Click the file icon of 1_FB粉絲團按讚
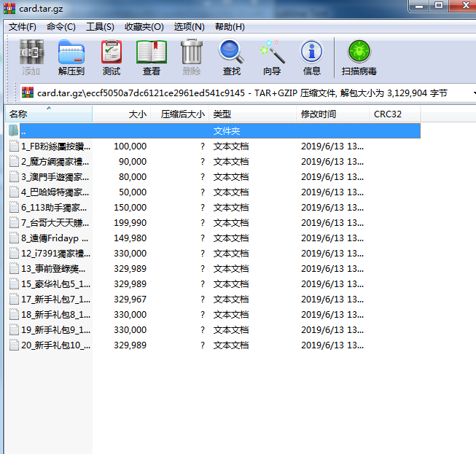The width and height of the screenshot is (476, 454). click(x=14, y=146)
